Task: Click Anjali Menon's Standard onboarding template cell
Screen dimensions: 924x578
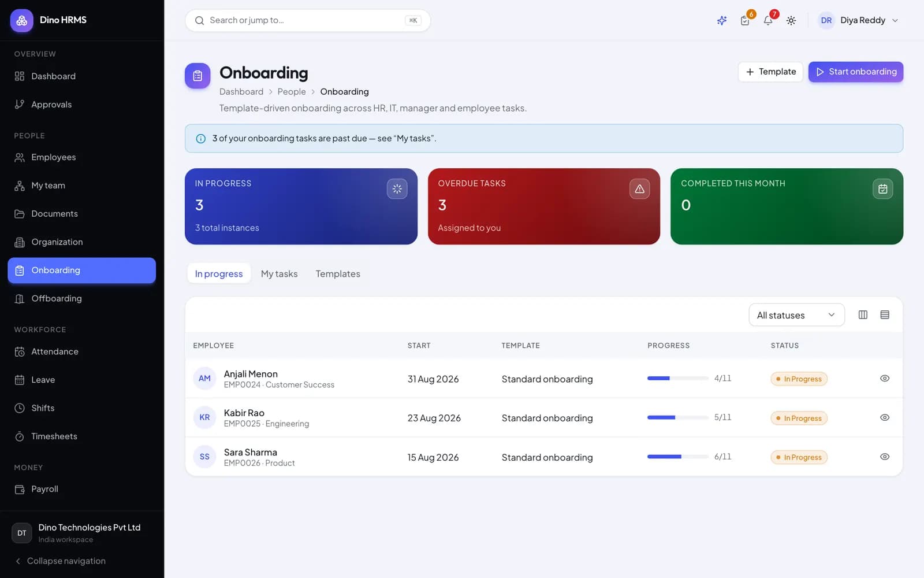Action: click(x=547, y=379)
